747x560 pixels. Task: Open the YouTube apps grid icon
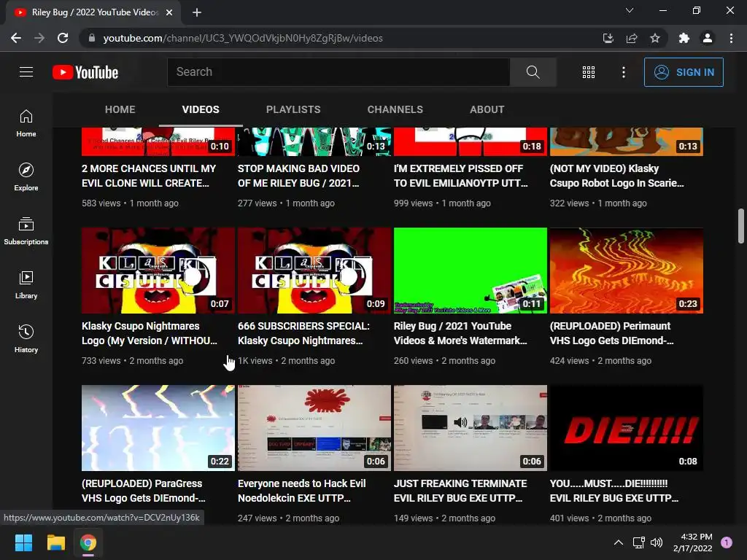(589, 72)
